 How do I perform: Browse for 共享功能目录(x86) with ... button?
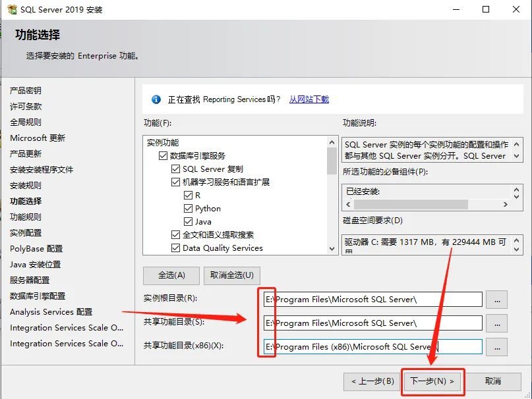496,347
